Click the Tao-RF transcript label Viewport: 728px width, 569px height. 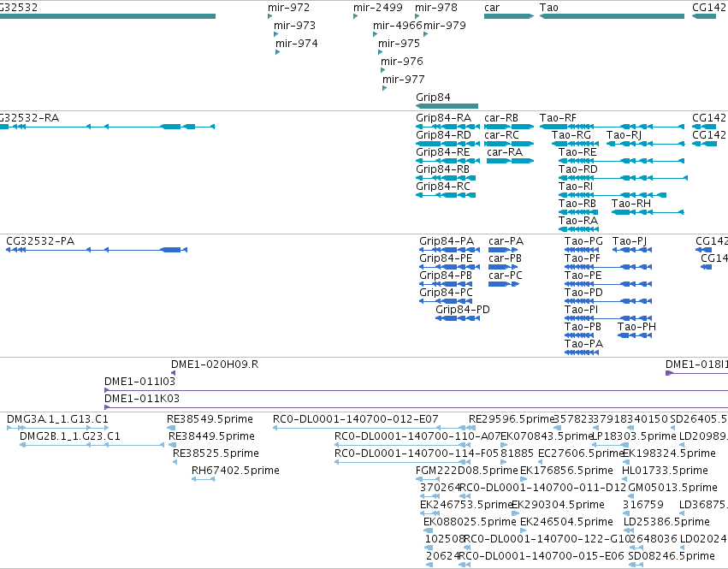558,118
